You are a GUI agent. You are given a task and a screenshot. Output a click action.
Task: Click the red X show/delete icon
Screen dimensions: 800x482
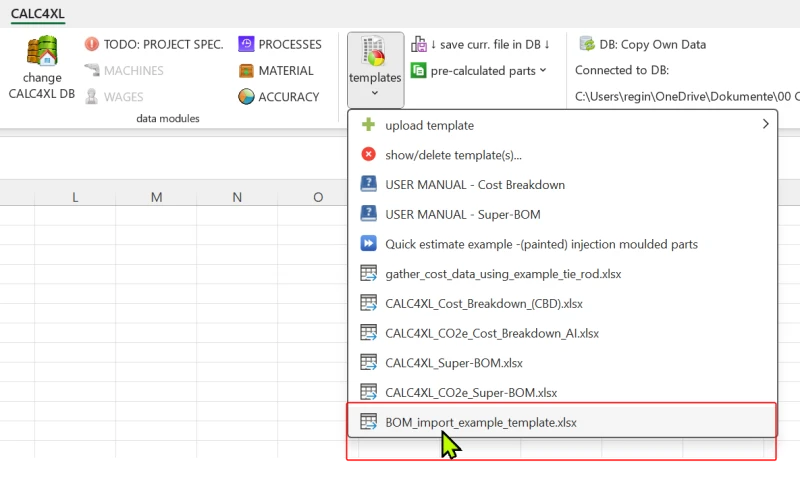(368, 154)
